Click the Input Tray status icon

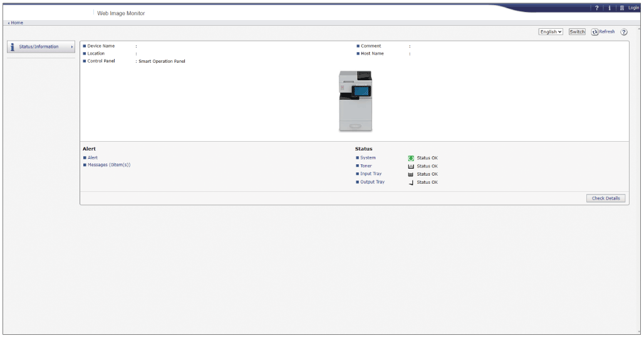click(411, 174)
